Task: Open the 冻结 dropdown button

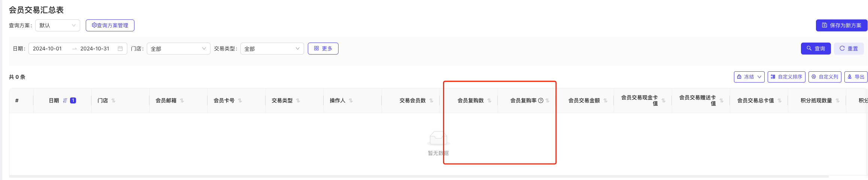Action: point(749,77)
